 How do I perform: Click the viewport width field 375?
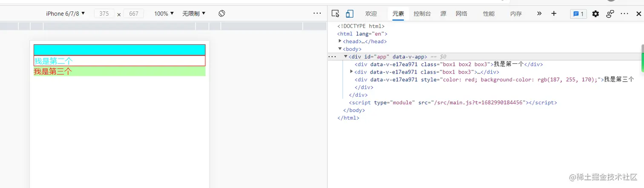click(104, 14)
